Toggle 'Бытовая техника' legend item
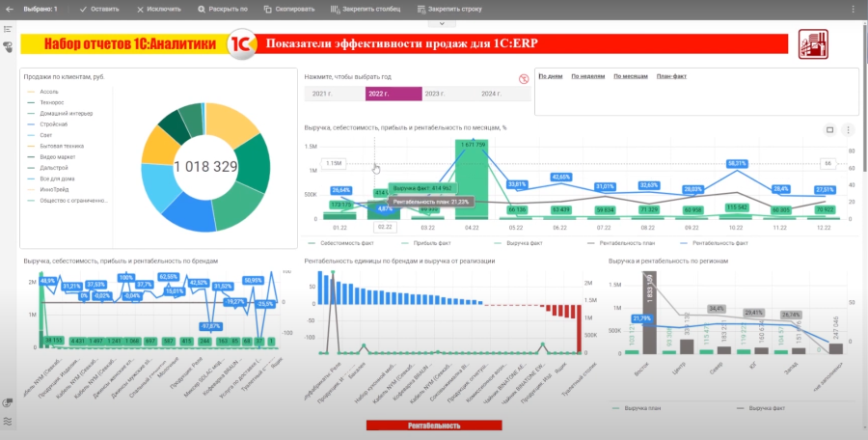 pos(55,147)
